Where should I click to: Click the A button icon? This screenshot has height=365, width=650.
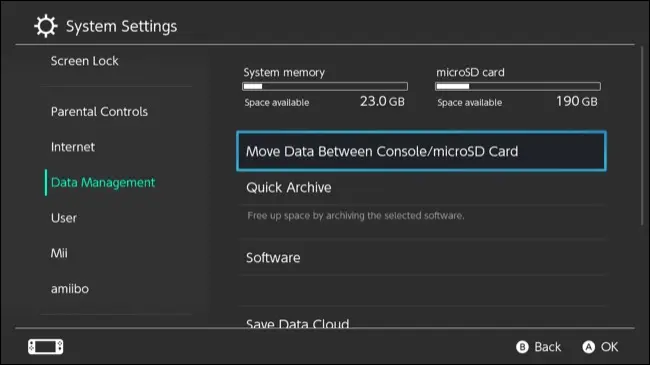coord(588,347)
